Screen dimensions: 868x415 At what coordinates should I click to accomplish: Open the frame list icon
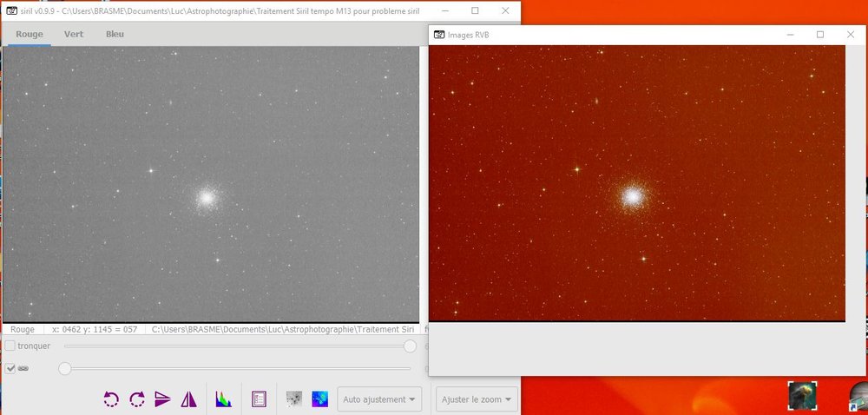click(259, 399)
